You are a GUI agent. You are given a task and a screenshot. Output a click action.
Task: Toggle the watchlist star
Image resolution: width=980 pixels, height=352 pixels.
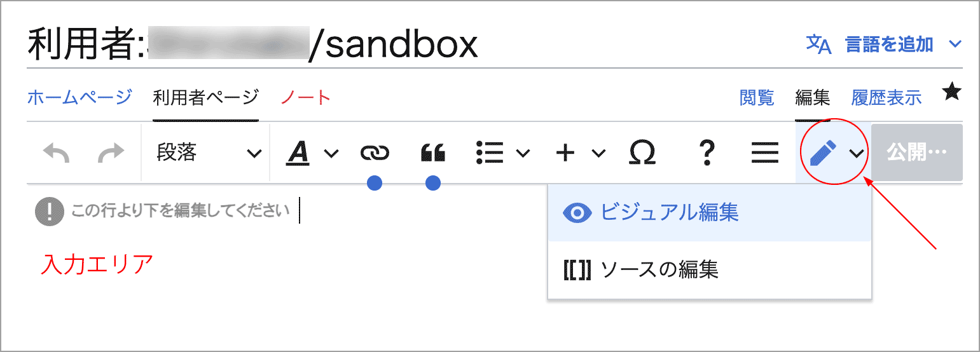[951, 92]
